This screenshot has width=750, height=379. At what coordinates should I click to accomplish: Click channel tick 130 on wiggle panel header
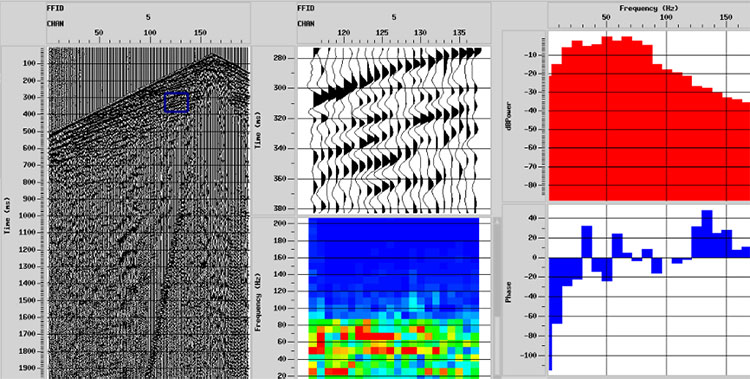pyautogui.click(x=420, y=33)
